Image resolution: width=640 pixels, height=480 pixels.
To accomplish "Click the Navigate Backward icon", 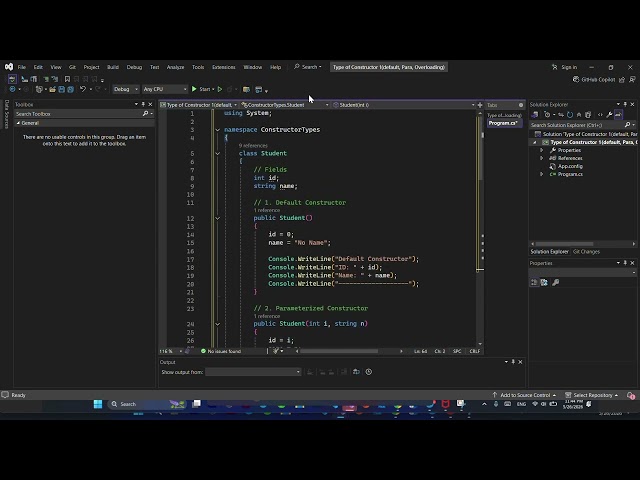I will click(x=12, y=89).
